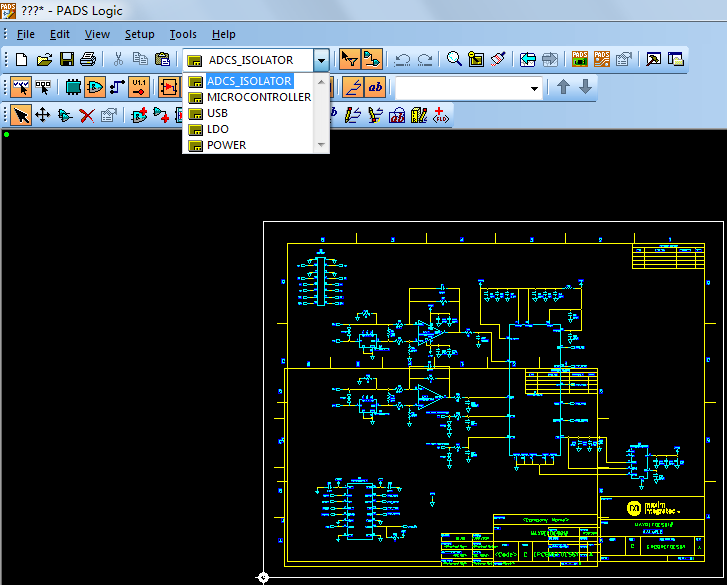Select MICROCONTROLLER sheet from list

(x=250, y=97)
